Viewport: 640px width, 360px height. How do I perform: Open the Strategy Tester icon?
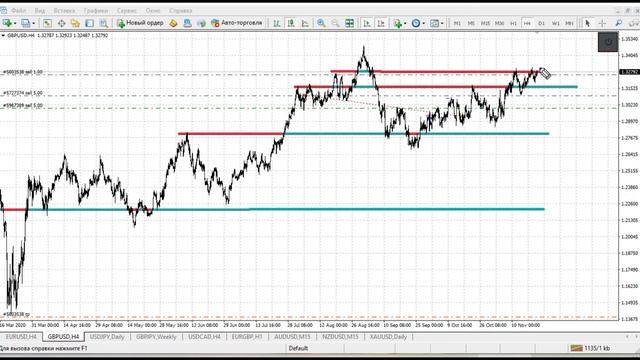[104, 23]
